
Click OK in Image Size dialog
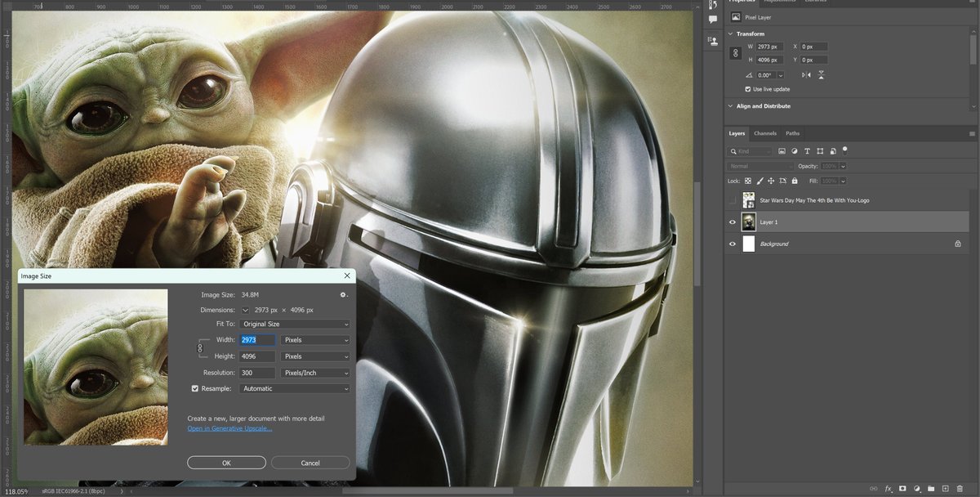[x=226, y=463]
